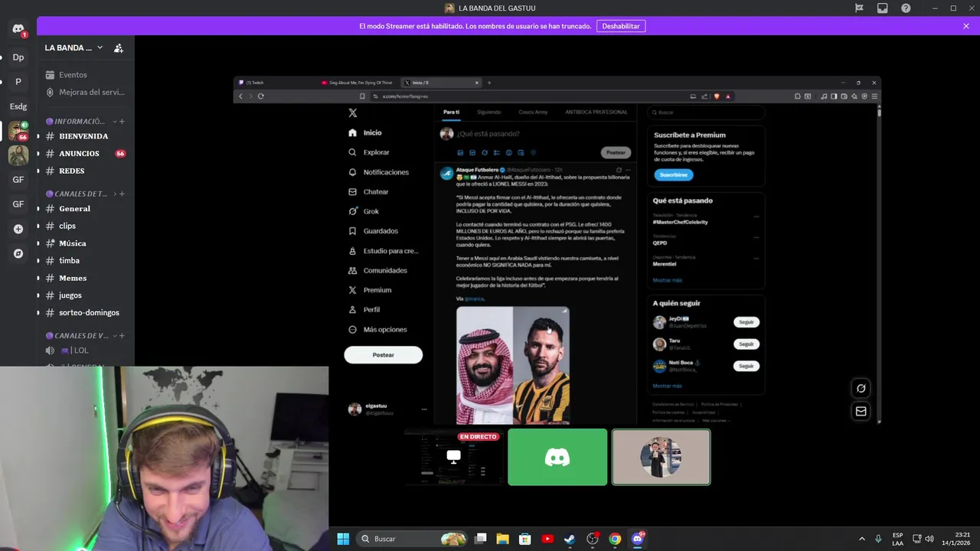Click the X logo in the streamed browser
The image size is (980, 551).
(x=352, y=112)
